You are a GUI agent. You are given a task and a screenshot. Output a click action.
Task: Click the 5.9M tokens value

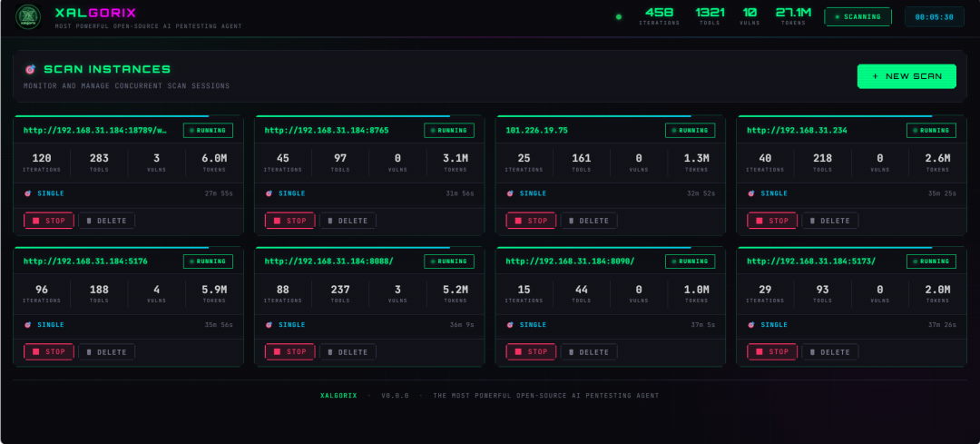coord(214,290)
